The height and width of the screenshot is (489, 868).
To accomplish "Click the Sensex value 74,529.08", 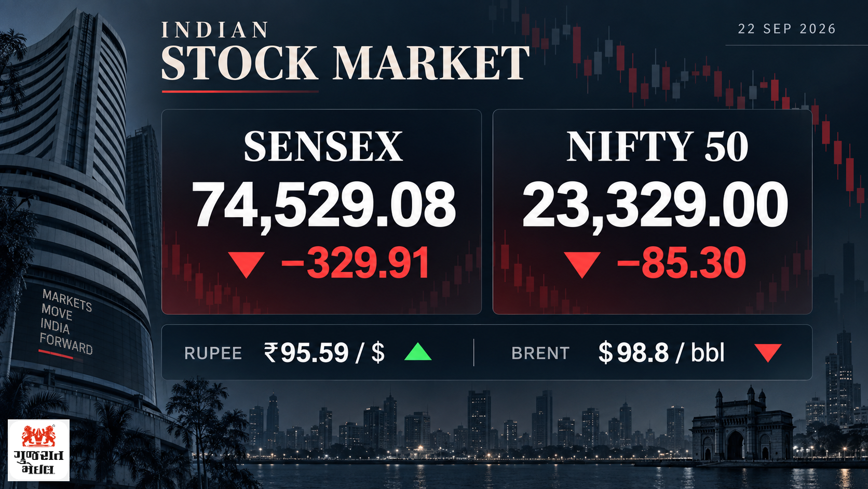I will click(324, 206).
